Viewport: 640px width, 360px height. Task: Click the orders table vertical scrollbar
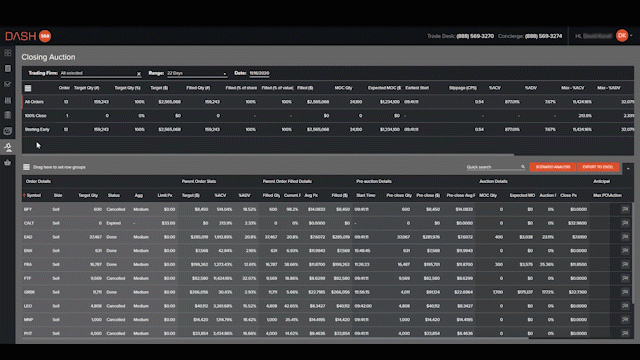633,253
